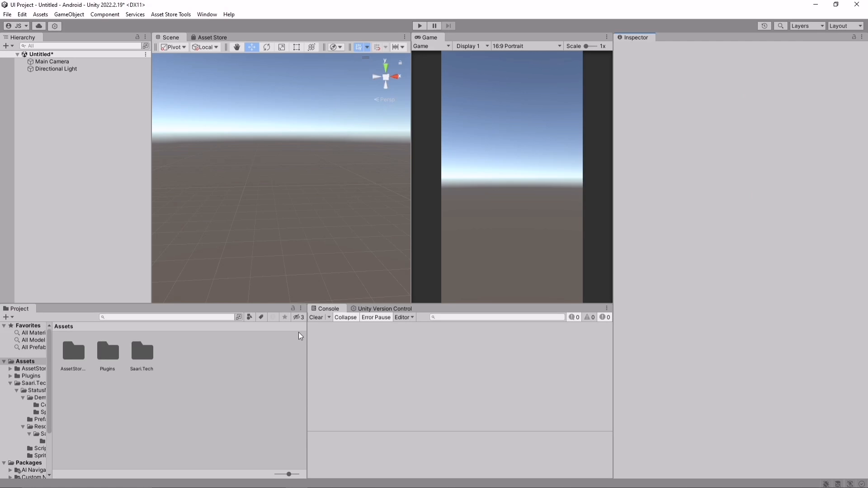Select the combined Transform tool

pyautogui.click(x=311, y=47)
